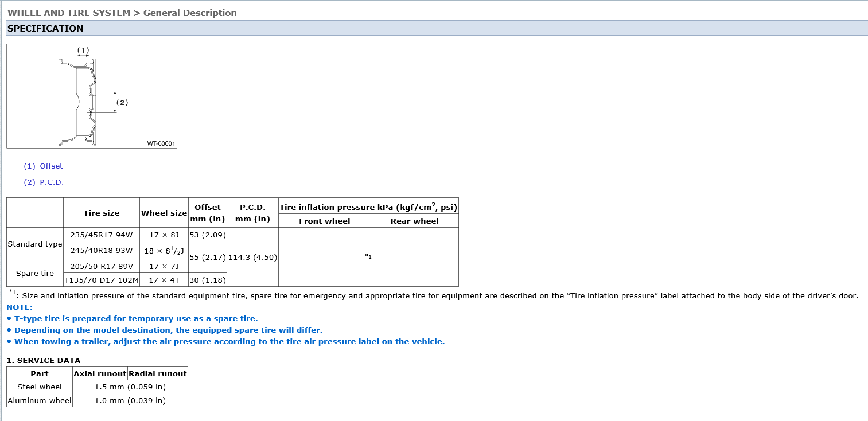The width and height of the screenshot is (868, 421).
Task: Select the 235/45R17 94W tire size cell
Action: (102, 235)
